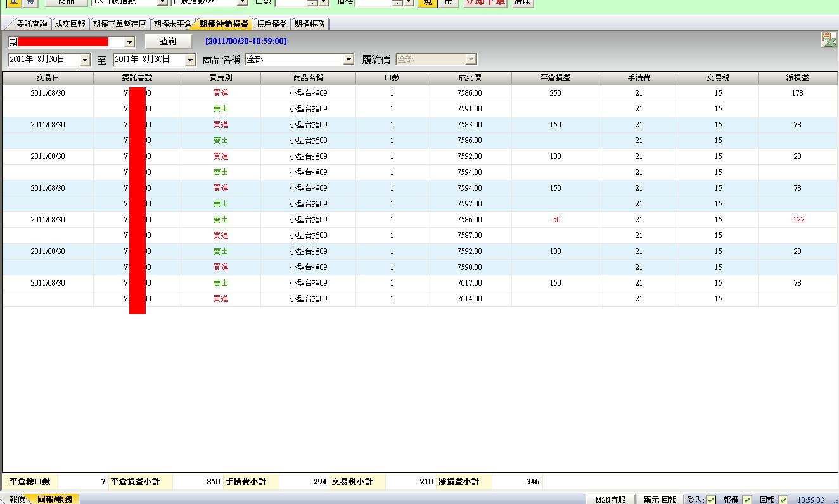Click the 手續費小計 total 294

point(320,482)
